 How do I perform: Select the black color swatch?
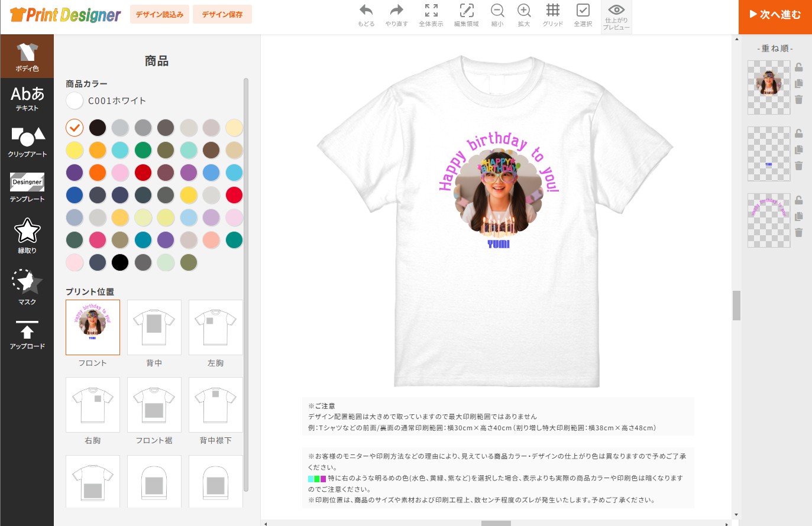tap(120, 262)
